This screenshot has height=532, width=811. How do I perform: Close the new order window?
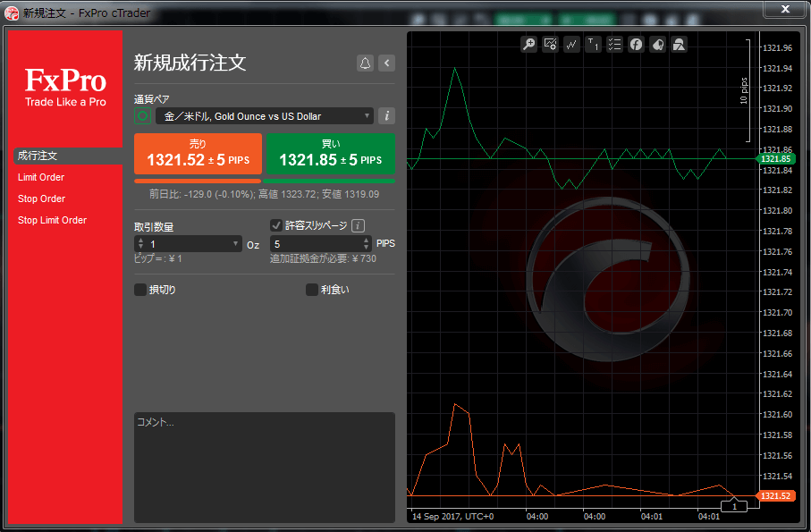click(785, 9)
